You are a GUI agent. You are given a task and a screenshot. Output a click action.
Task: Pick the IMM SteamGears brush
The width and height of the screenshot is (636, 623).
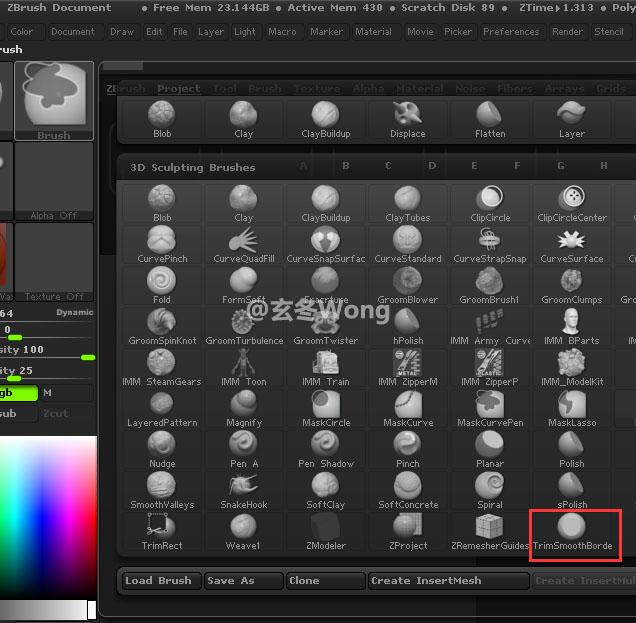click(162, 368)
